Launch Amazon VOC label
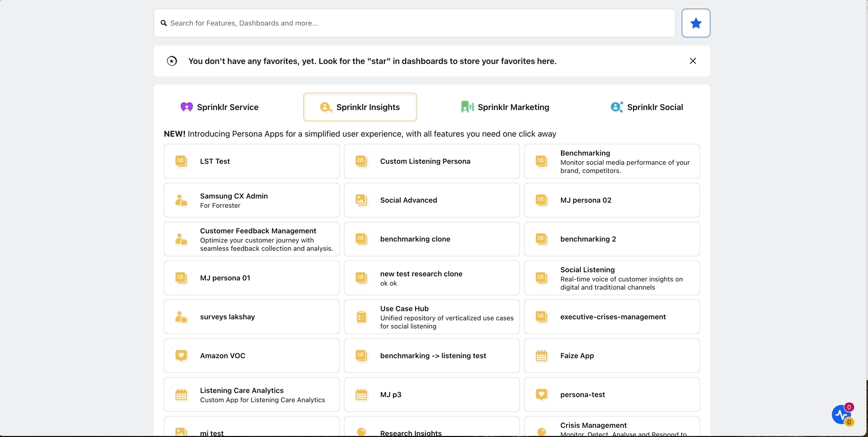 (223, 356)
